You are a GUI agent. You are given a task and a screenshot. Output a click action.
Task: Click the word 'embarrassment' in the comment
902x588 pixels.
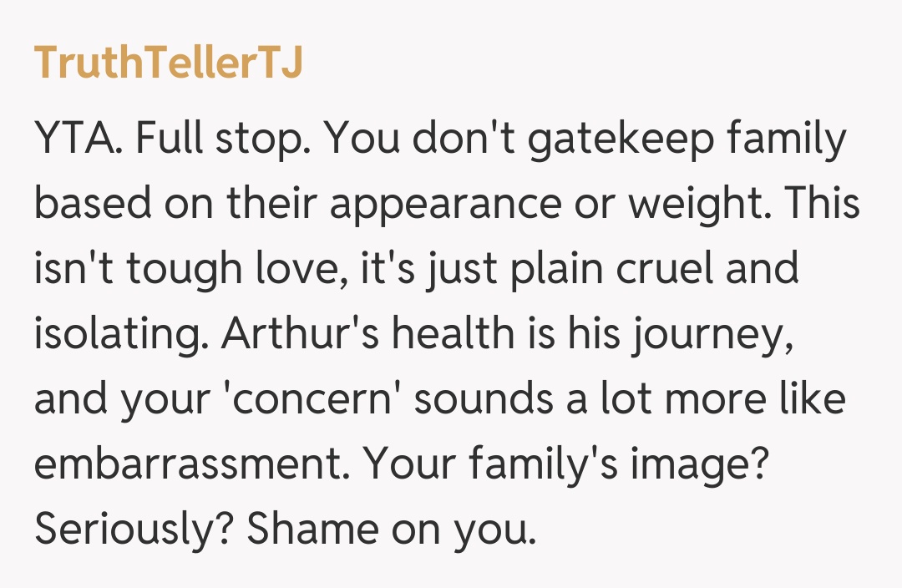187,466
